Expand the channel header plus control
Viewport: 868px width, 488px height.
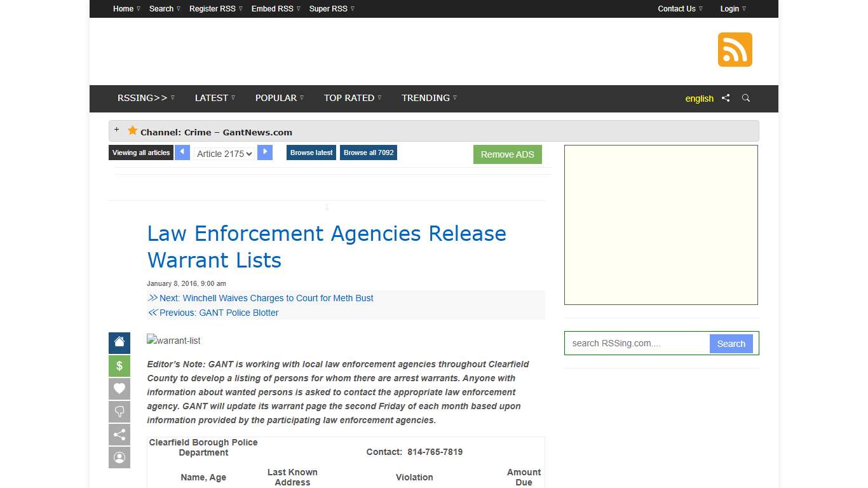(x=117, y=128)
